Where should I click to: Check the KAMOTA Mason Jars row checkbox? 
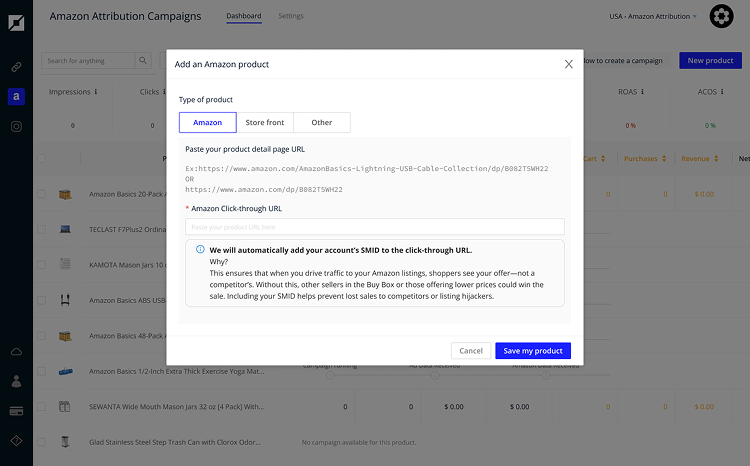pos(42,265)
